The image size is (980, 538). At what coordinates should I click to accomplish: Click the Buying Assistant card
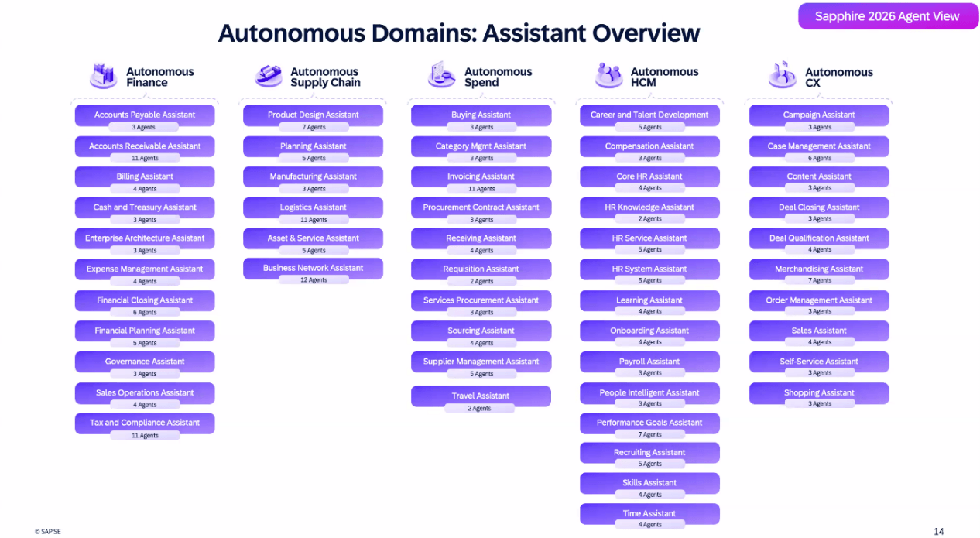pyautogui.click(x=481, y=115)
